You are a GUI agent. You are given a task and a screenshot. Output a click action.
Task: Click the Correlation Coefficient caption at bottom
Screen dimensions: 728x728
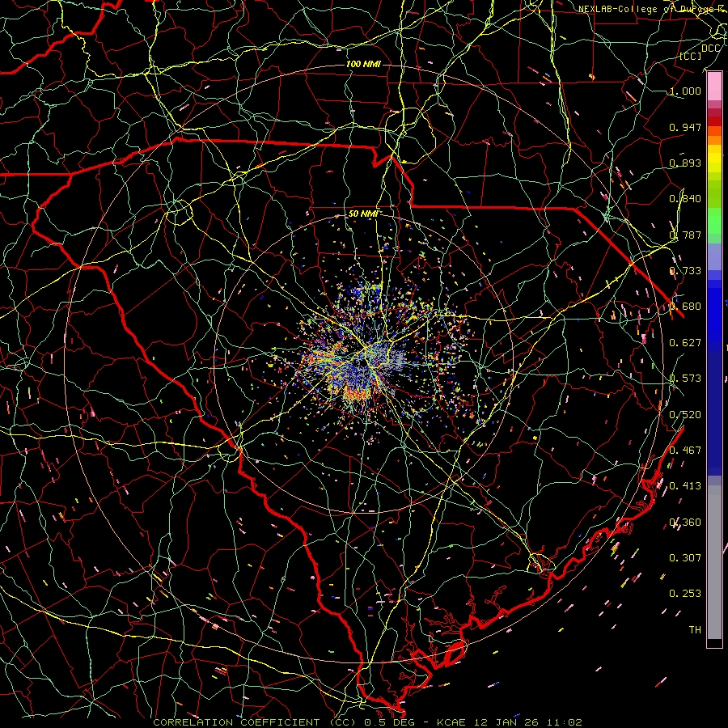coord(367,722)
